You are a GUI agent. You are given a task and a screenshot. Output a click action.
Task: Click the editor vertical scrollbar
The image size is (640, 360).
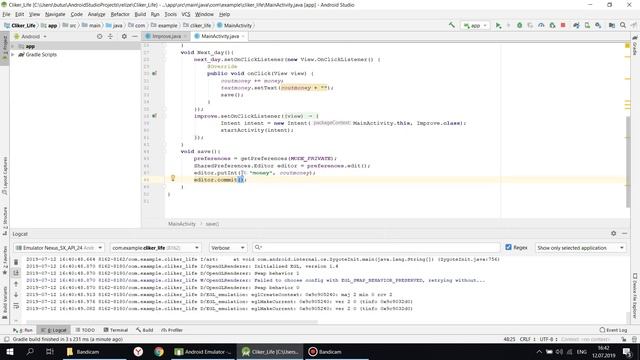pyautogui.click(x=628, y=161)
